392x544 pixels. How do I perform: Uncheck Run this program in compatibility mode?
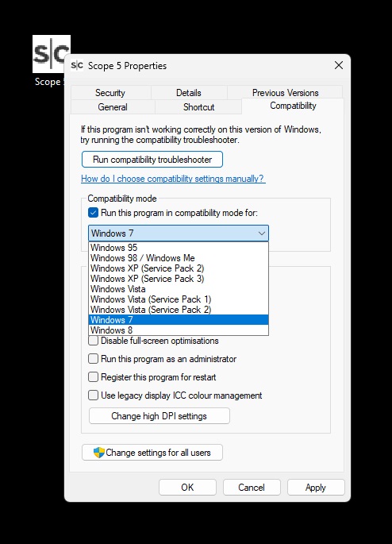[93, 213]
